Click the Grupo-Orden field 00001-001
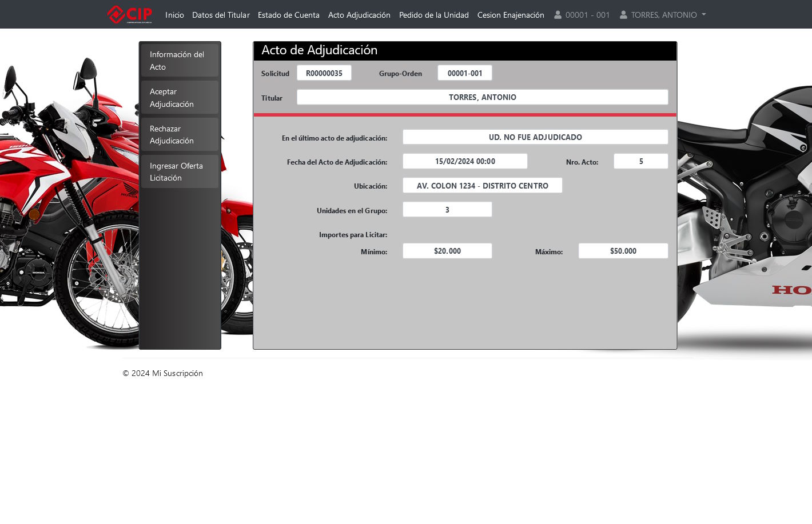Viewport: 812px width, 524px height. [x=464, y=73]
